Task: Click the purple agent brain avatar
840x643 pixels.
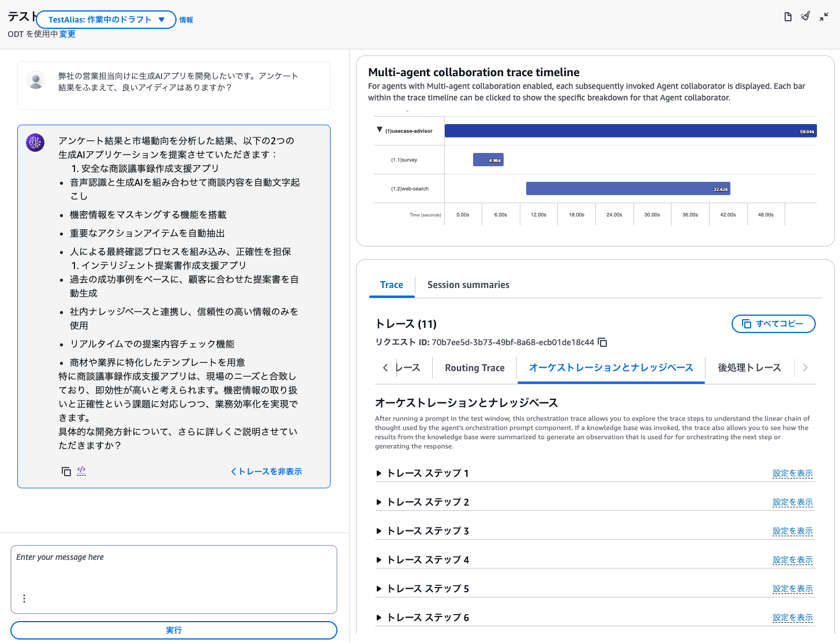Action: (x=35, y=142)
